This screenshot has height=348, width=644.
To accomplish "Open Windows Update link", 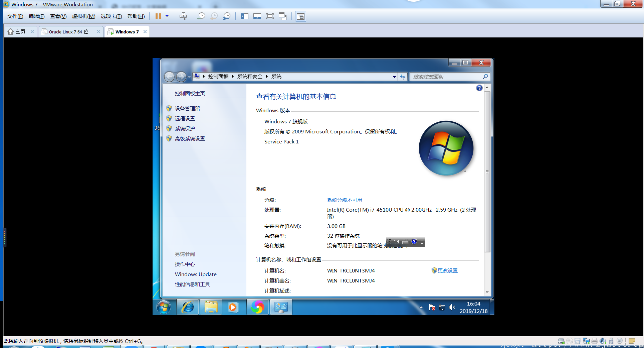I will click(196, 274).
